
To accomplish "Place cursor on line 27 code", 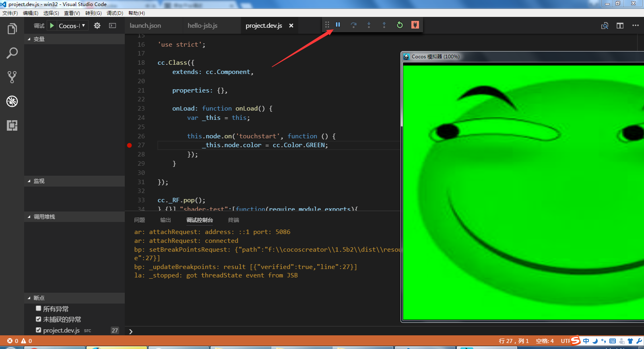I will [265, 145].
